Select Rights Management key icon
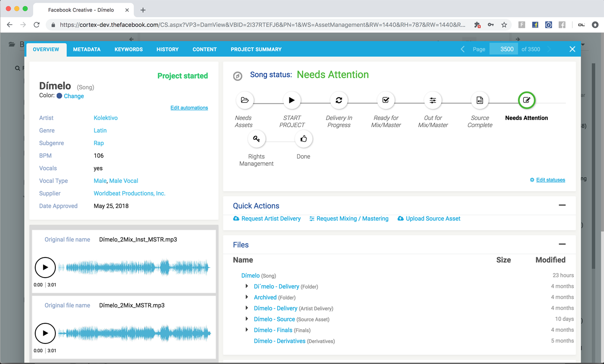 point(256,139)
